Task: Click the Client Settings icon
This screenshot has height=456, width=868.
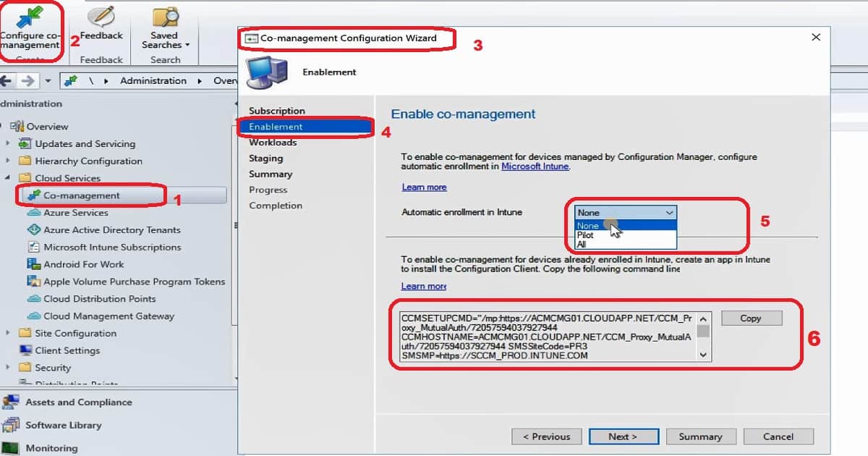Action: [25, 350]
